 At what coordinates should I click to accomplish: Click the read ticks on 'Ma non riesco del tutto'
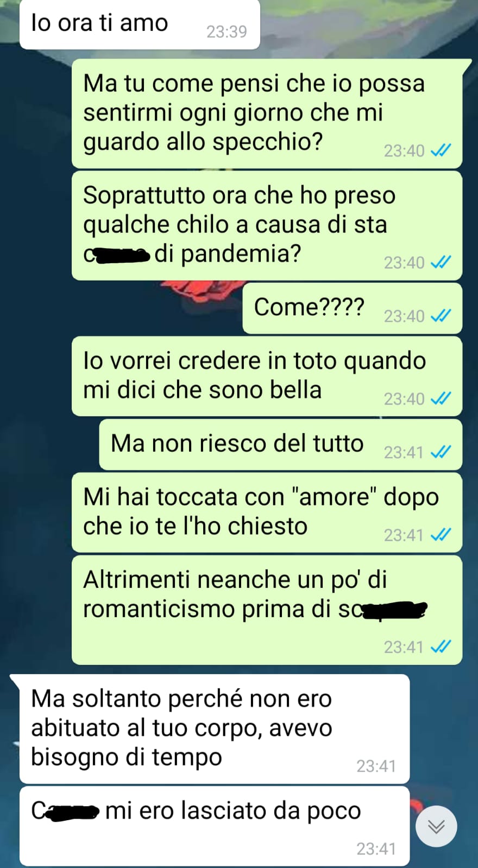click(x=441, y=452)
